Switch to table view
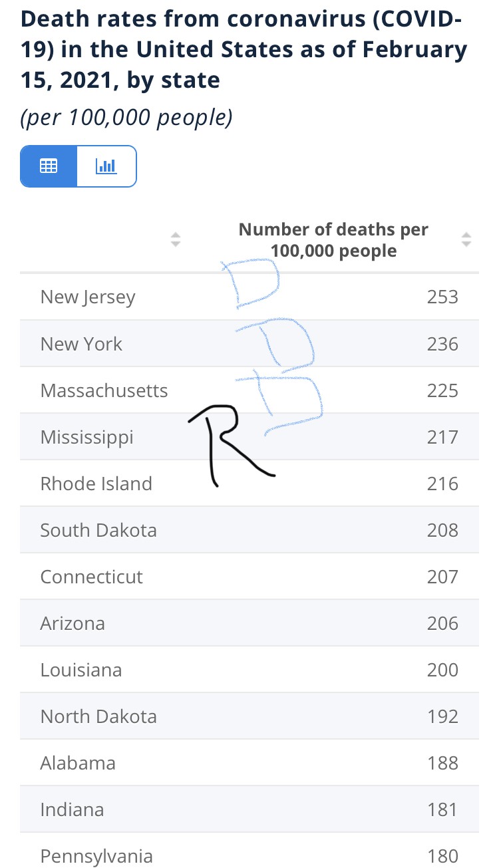 point(49,166)
